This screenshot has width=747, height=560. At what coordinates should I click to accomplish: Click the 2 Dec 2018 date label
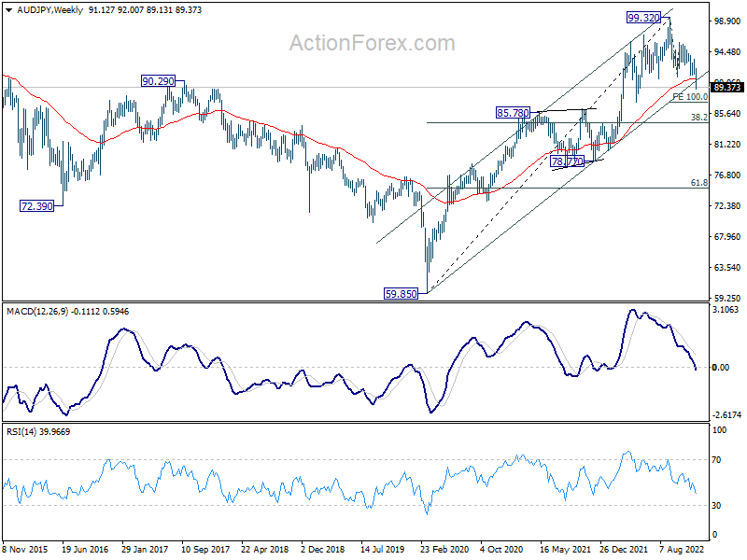323,549
